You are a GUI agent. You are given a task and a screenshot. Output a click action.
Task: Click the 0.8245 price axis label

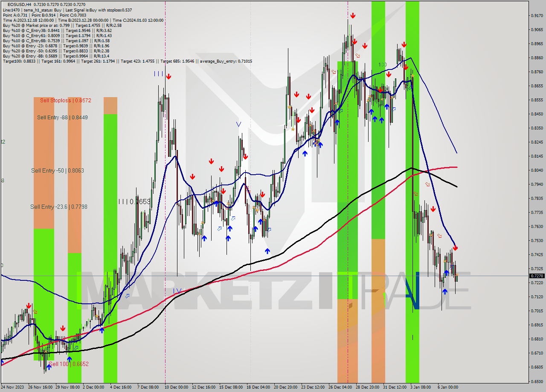tap(537, 142)
